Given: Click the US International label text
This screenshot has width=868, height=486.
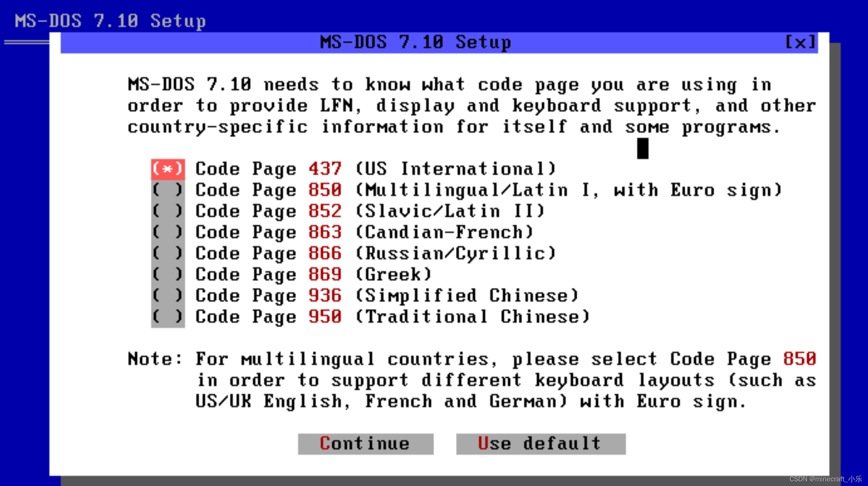Looking at the screenshot, I should [456, 169].
